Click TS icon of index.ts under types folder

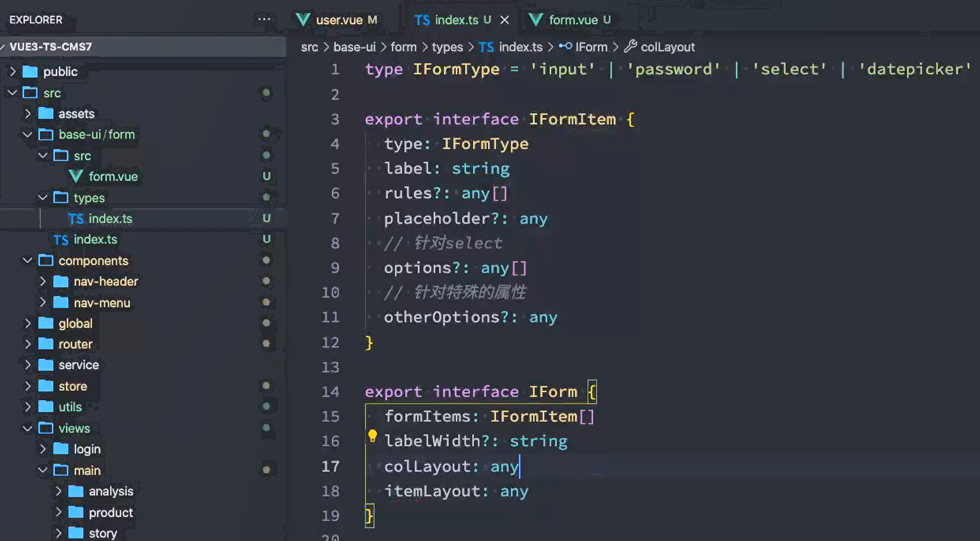pos(75,219)
